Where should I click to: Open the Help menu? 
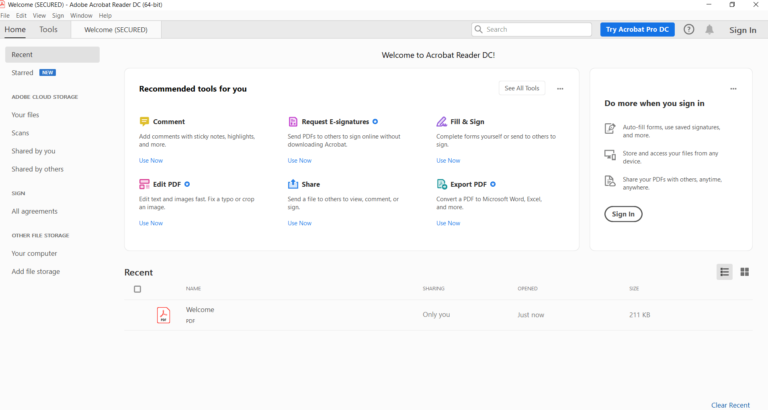click(x=105, y=16)
